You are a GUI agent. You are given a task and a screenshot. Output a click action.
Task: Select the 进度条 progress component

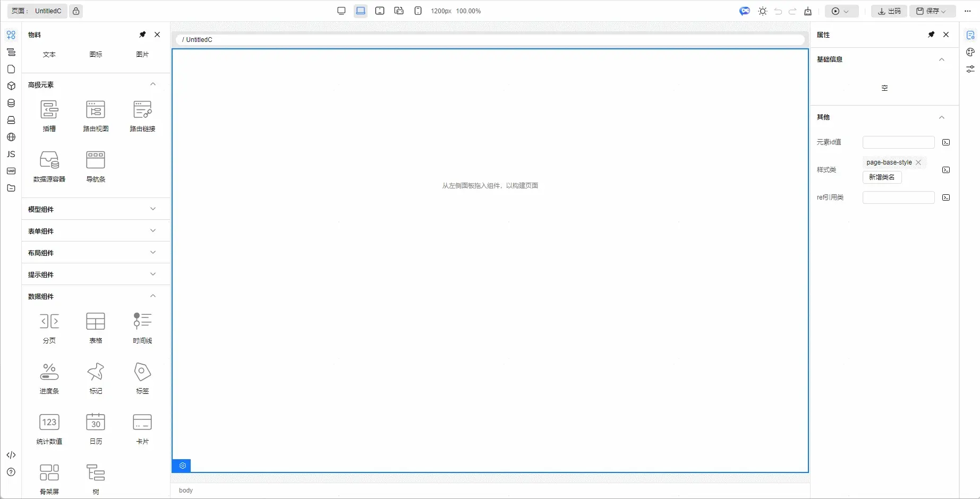[x=49, y=378]
